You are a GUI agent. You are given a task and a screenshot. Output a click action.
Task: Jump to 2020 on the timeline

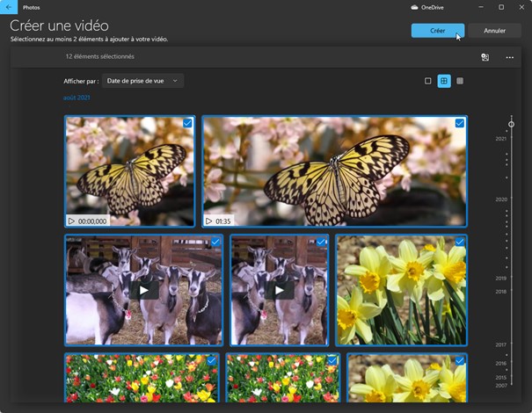501,199
